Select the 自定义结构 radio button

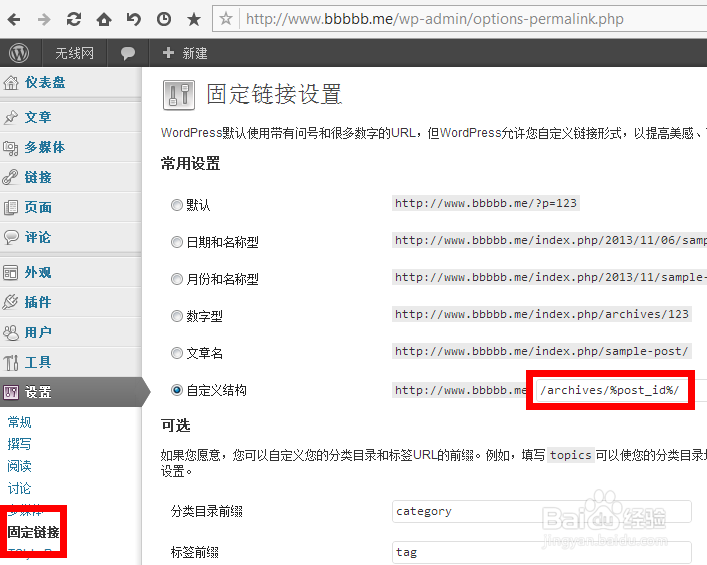pyautogui.click(x=177, y=390)
